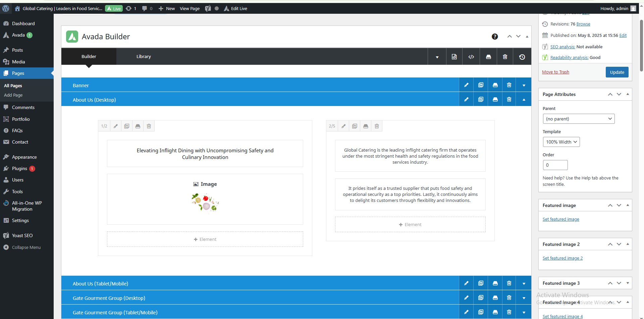Click the Set featured image link

pyautogui.click(x=561, y=219)
